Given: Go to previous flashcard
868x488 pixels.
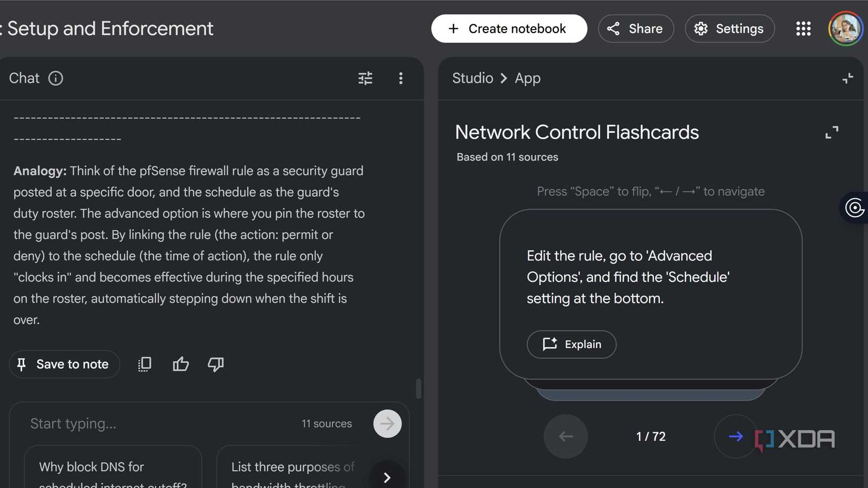Looking at the screenshot, I should tap(566, 436).
